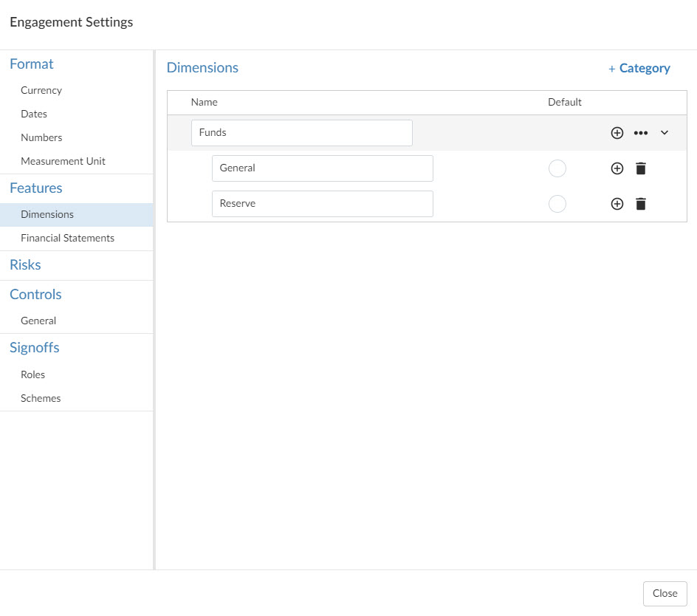Select Currency in the sidebar
This screenshot has width=697, height=616.
click(41, 90)
